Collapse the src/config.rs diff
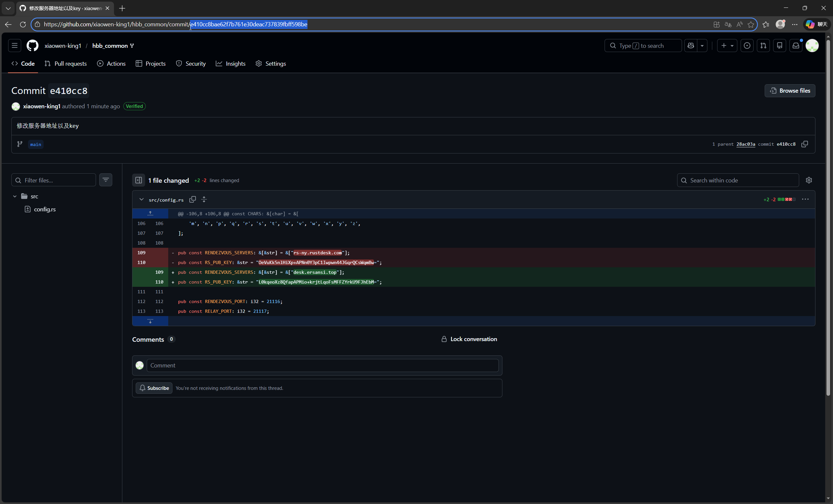 coord(141,200)
